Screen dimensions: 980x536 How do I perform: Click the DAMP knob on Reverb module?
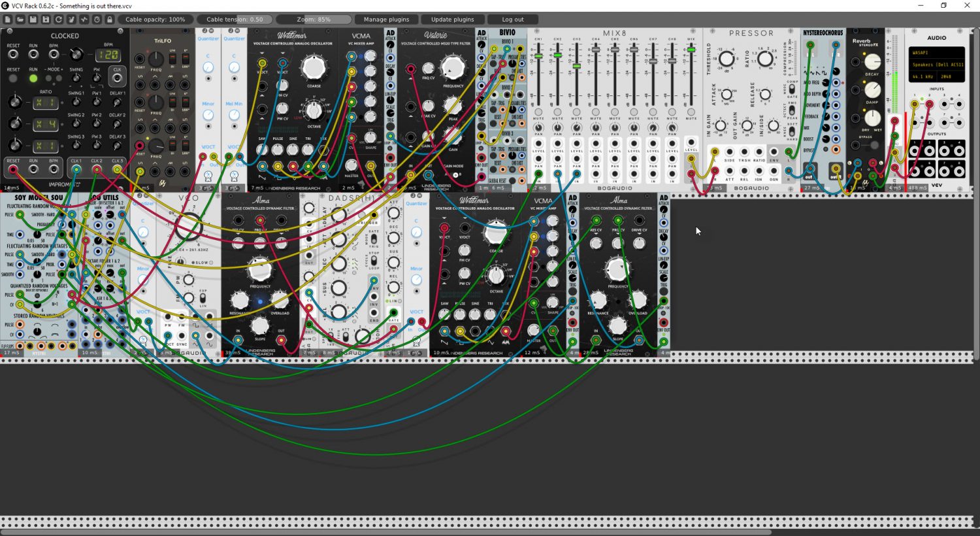(873, 90)
